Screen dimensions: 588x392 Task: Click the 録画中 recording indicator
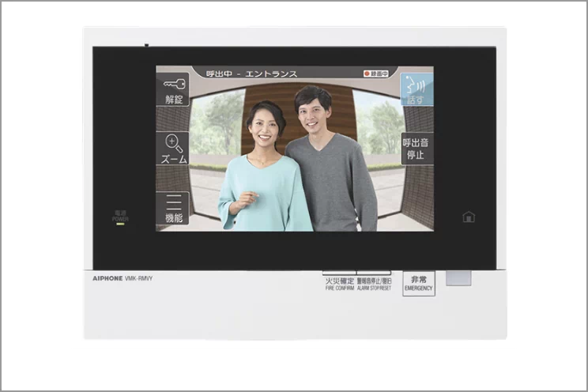coord(377,73)
